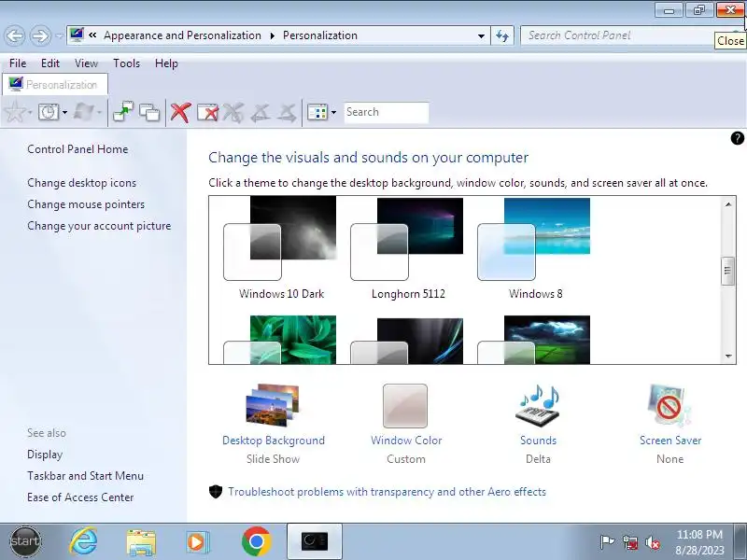Image resolution: width=747 pixels, height=560 pixels.
Task: Open Taskbar and Start Menu link
Action: tap(85, 476)
